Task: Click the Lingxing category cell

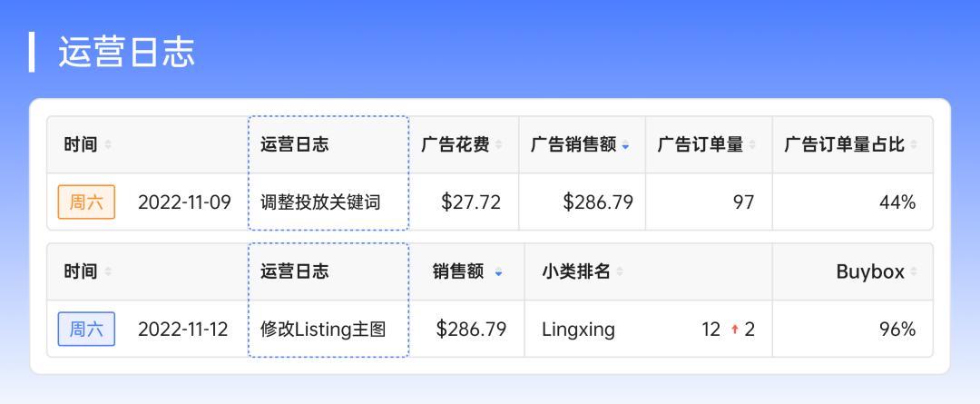Action: coord(578,330)
